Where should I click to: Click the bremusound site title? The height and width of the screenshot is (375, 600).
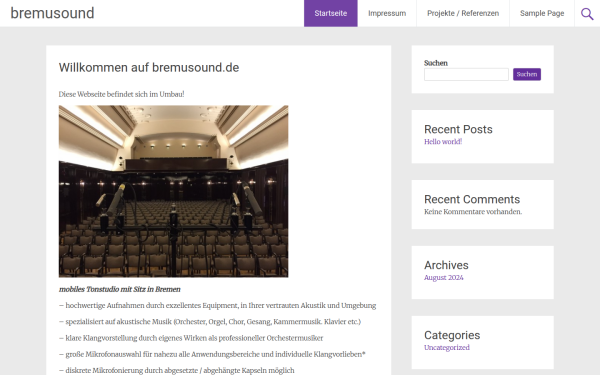52,13
